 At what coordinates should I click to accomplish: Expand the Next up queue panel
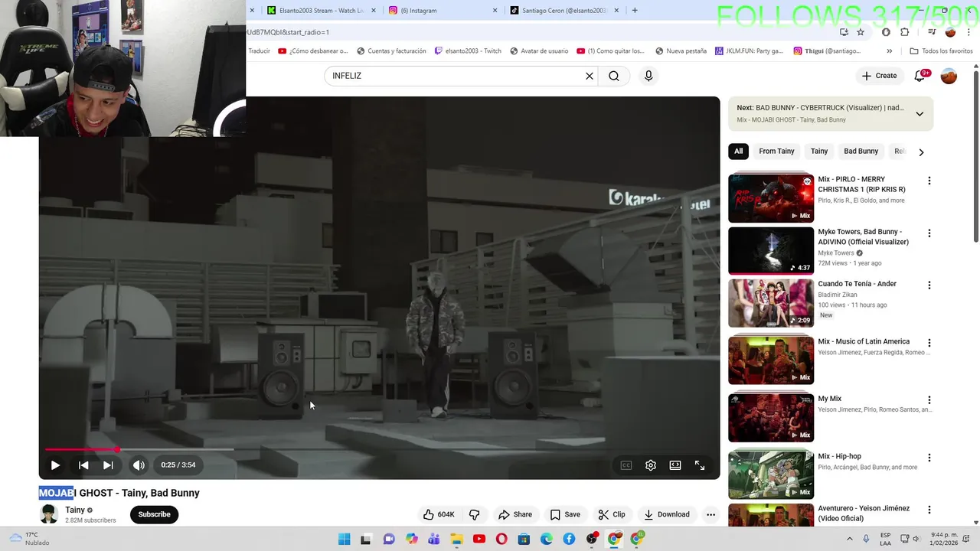tap(920, 113)
